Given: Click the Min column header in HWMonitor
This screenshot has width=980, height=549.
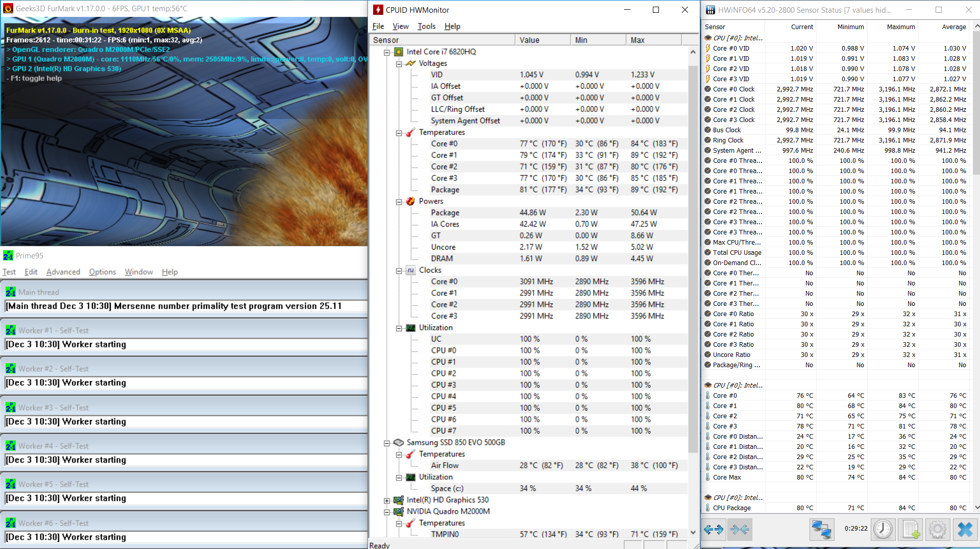Looking at the screenshot, I should coord(598,40).
